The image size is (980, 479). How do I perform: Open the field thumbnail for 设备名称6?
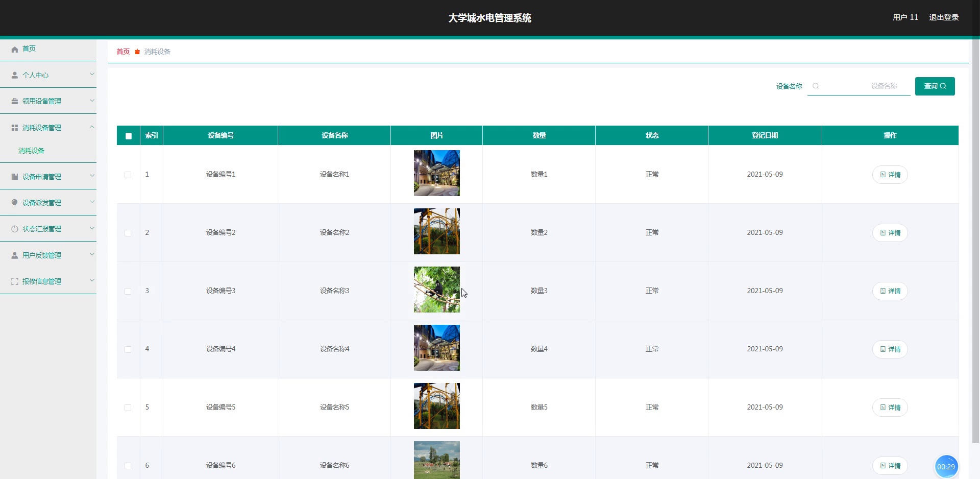(437, 460)
